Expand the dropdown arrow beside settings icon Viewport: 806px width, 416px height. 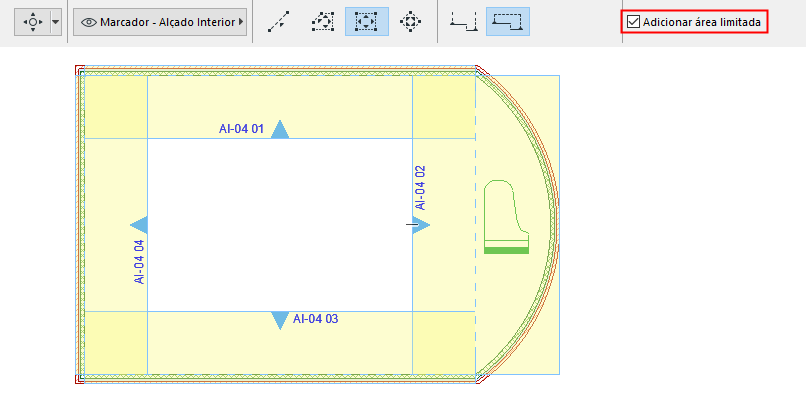click(56, 22)
